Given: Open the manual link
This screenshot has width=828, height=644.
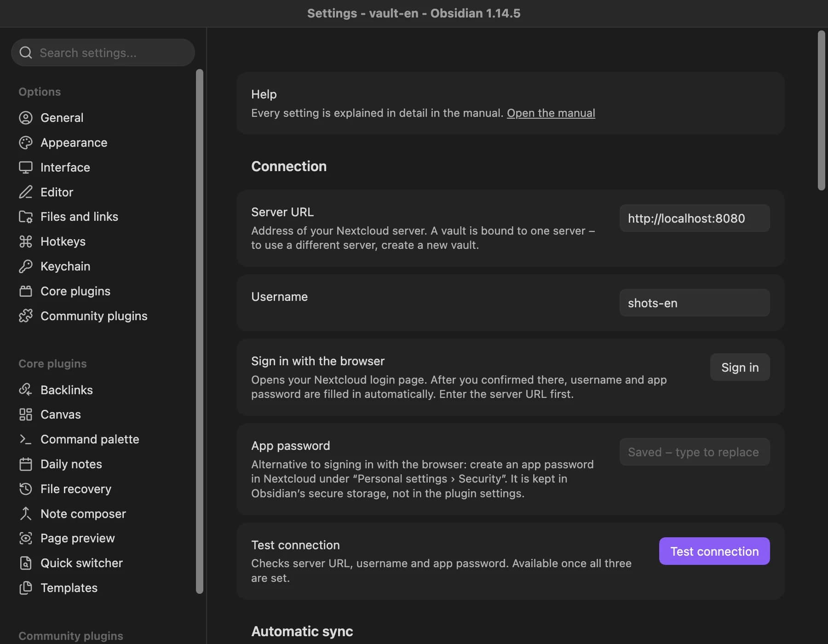Looking at the screenshot, I should point(551,113).
